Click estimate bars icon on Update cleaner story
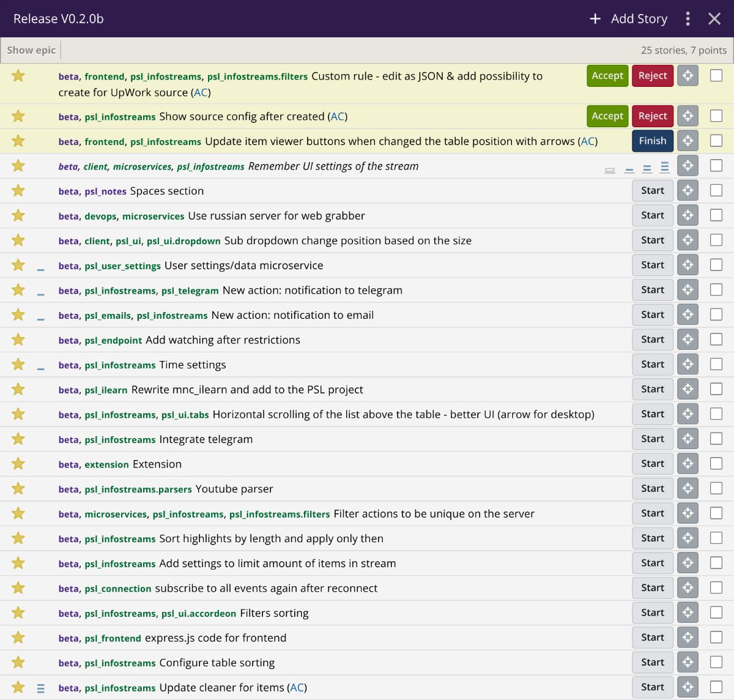734x700 pixels. (41, 688)
